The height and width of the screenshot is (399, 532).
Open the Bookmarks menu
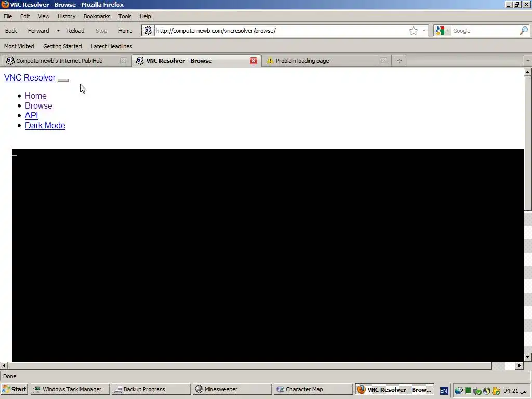pyautogui.click(x=97, y=16)
